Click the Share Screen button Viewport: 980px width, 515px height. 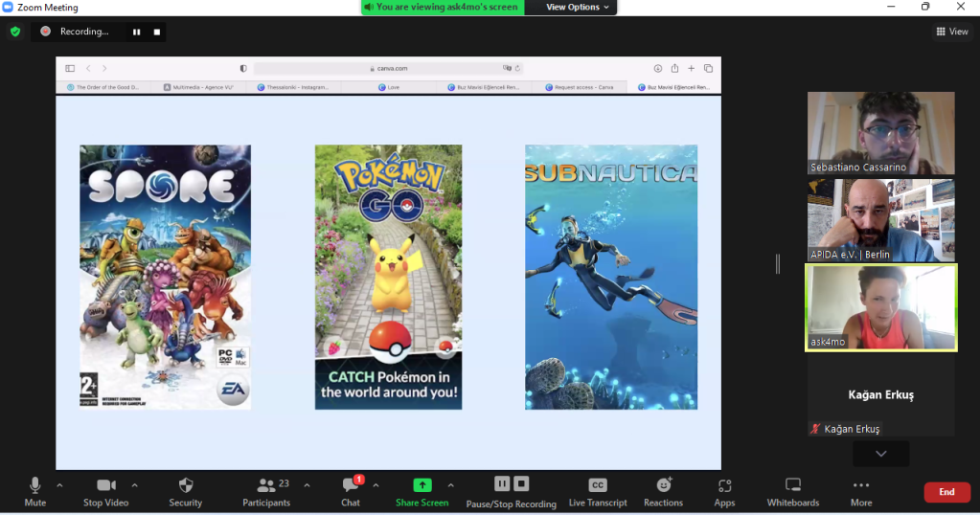coord(422,485)
